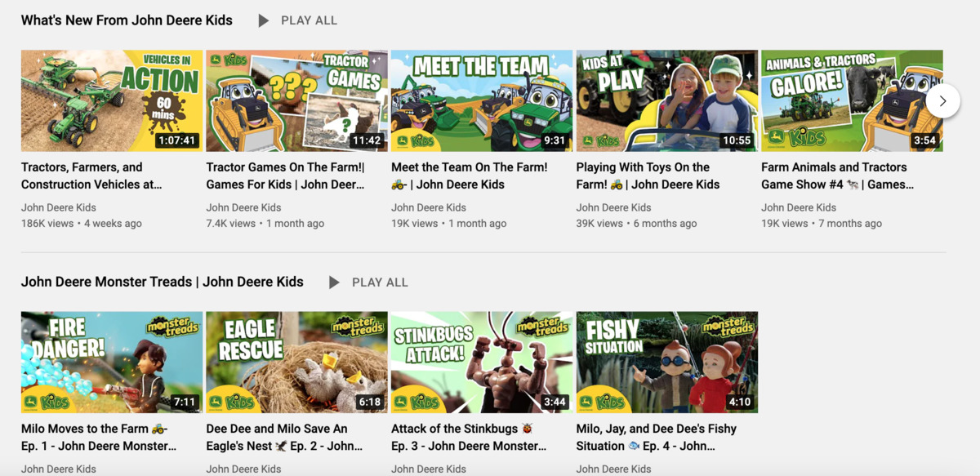The width and height of the screenshot is (980, 476).
Task: Open the Vehicles in Action 60 mins thumbnail
Action: [x=112, y=101]
